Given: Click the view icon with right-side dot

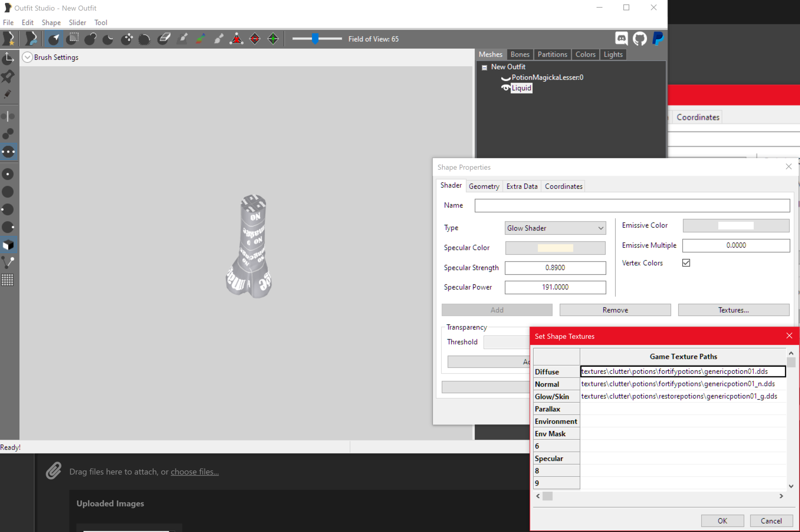Looking at the screenshot, I should point(8,227).
